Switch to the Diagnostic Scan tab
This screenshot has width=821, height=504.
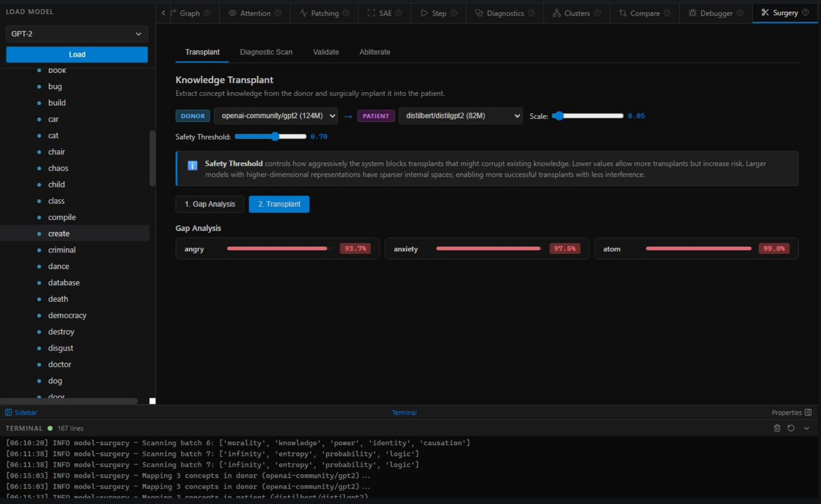click(x=266, y=52)
